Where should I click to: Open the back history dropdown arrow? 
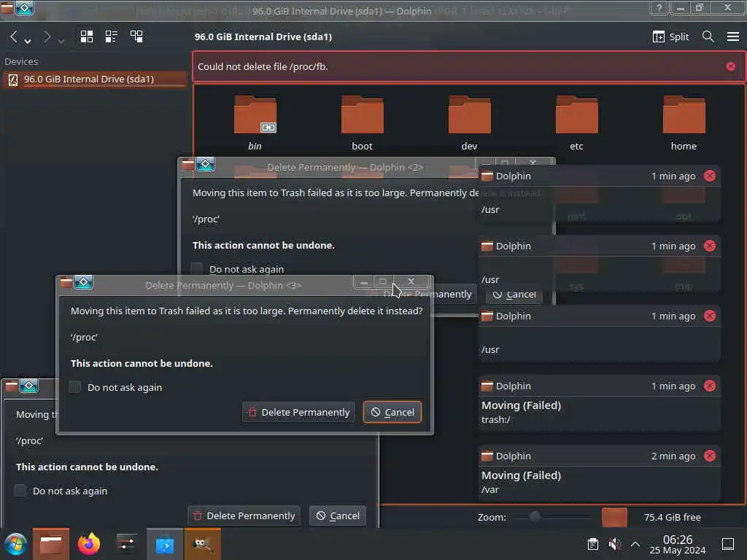click(x=28, y=42)
